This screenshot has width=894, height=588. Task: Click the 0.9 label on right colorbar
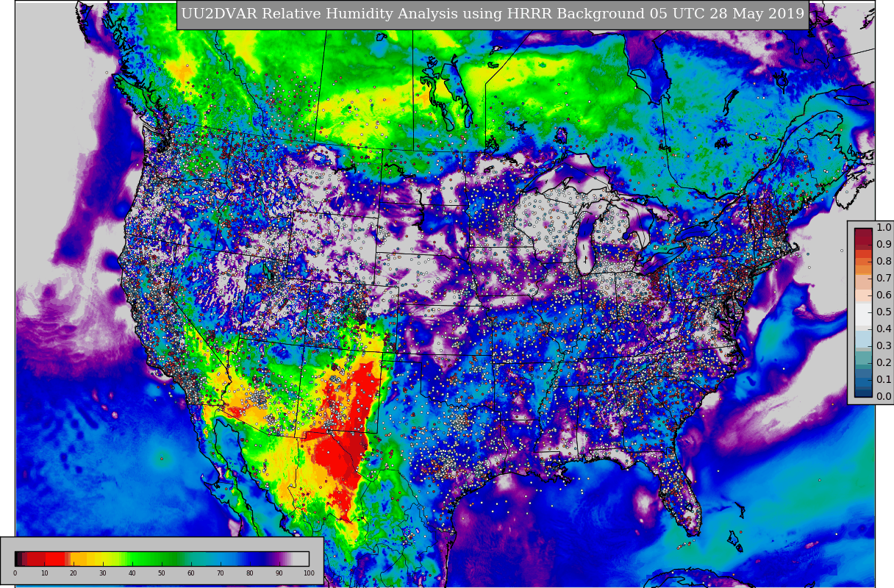pyautogui.click(x=884, y=244)
